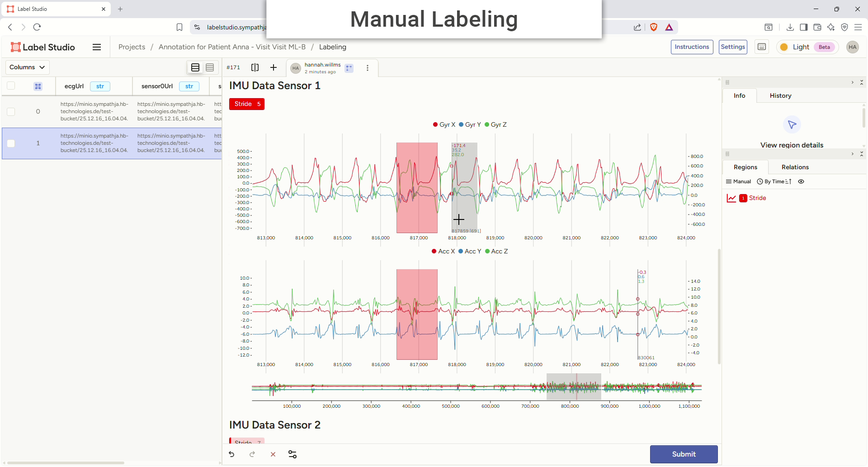Open the Instructions button
The height and width of the screenshot is (467, 868).
(692, 47)
